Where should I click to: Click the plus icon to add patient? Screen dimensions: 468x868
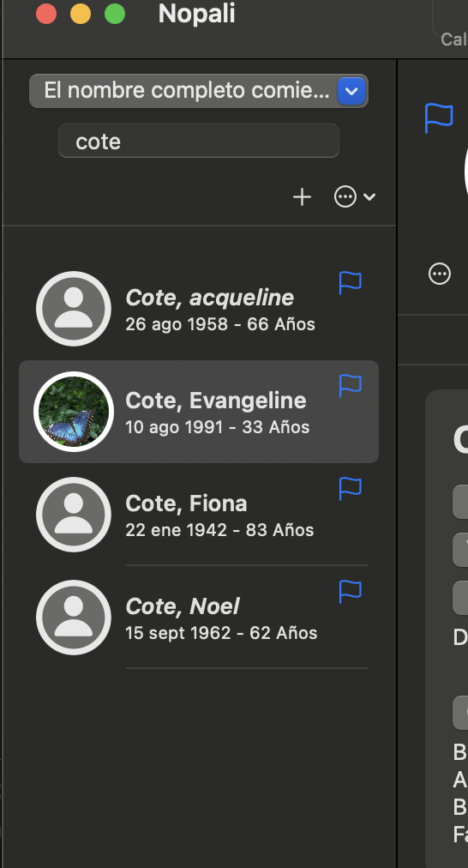pos(302,197)
